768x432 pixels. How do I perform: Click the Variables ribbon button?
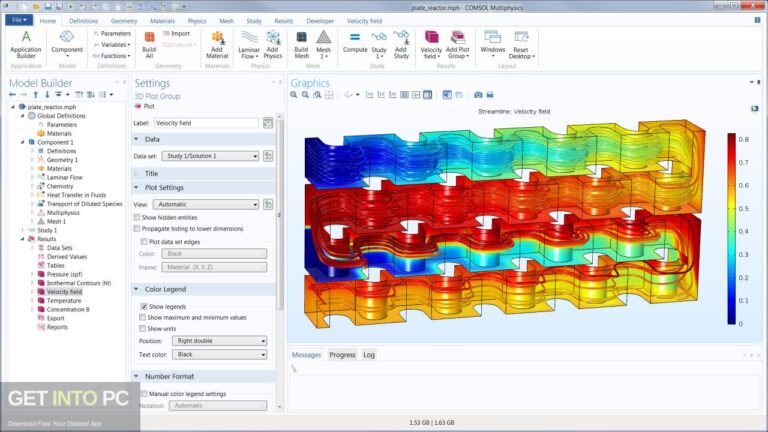point(112,45)
